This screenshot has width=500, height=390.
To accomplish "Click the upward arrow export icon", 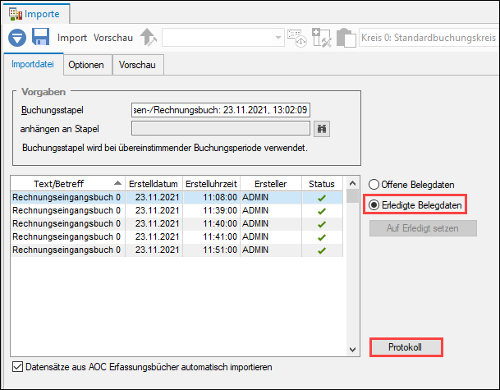I will 148,37.
